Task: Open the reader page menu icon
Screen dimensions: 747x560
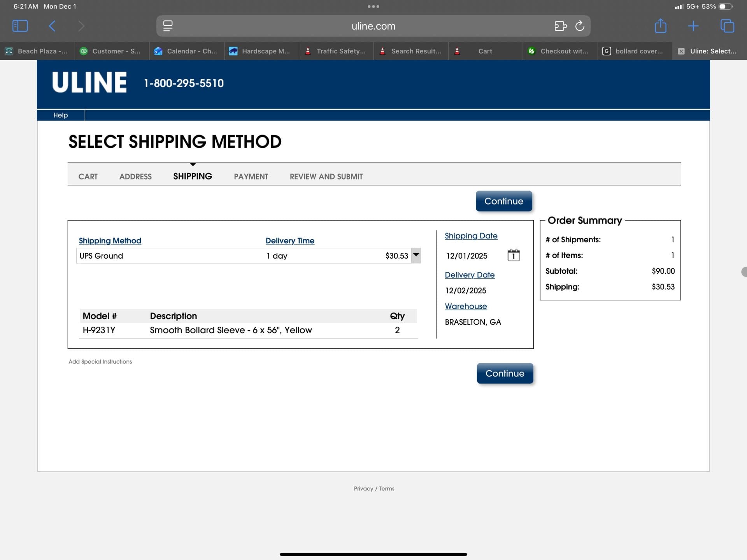Action: point(168,26)
